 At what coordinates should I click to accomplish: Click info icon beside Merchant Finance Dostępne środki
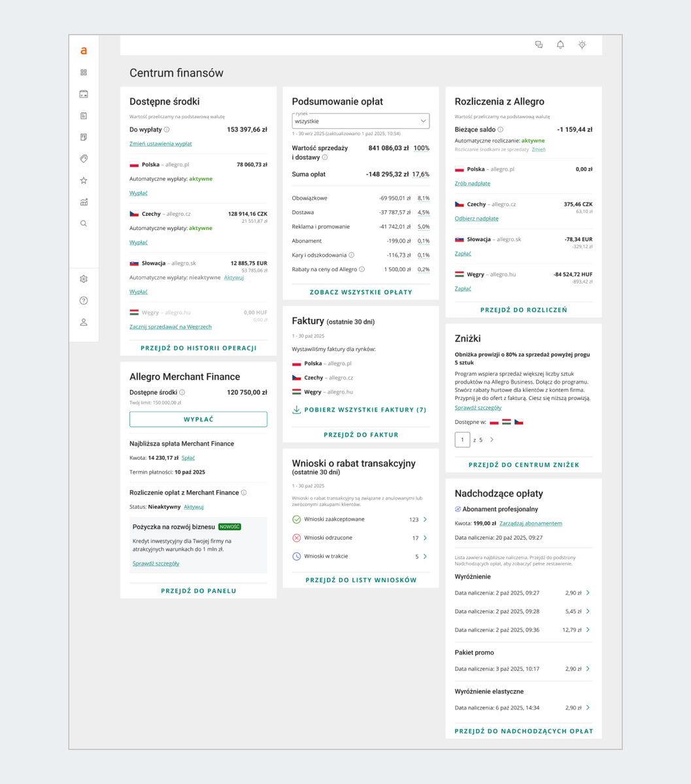pyautogui.click(x=182, y=393)
